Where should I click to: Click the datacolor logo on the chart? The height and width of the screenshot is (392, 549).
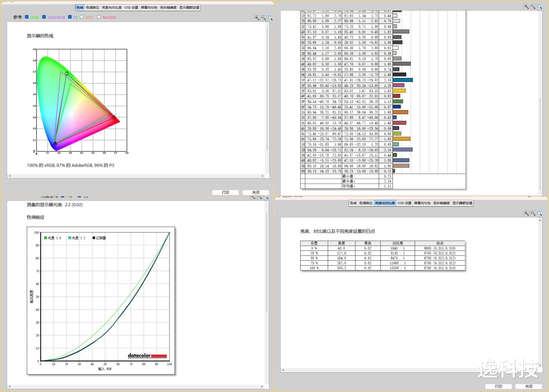(x=147, y=355)
